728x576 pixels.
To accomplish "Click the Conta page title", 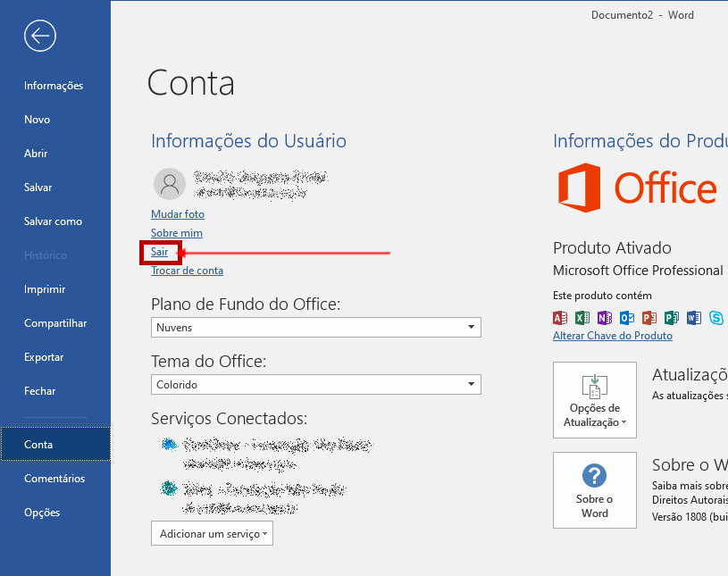I will click(191, 83).
